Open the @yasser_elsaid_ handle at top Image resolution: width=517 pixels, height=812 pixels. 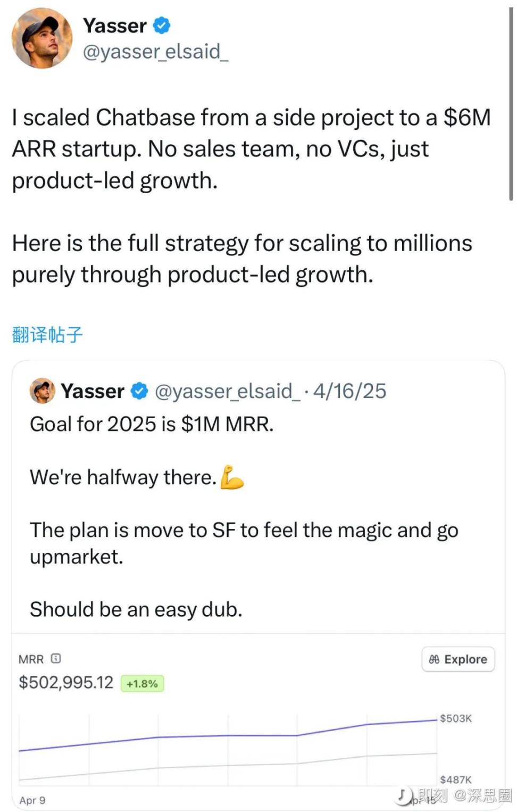pyautogui.click(x=155, y=52)
